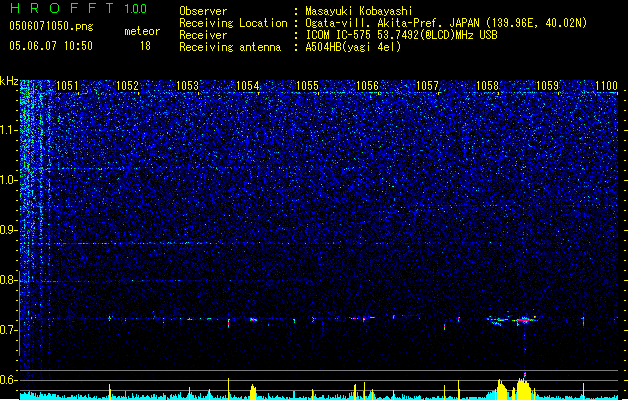Click the 1059 time marker
Viewport: 629px width, 400px height.
tap(548, 86)
